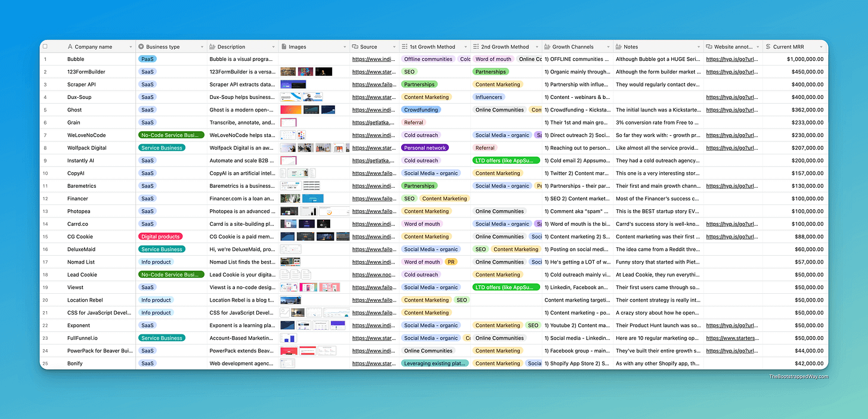The width and height of the screenshot is (868, 419).
Task: Open the Source link in the Grain row
Action: (373, 123)
